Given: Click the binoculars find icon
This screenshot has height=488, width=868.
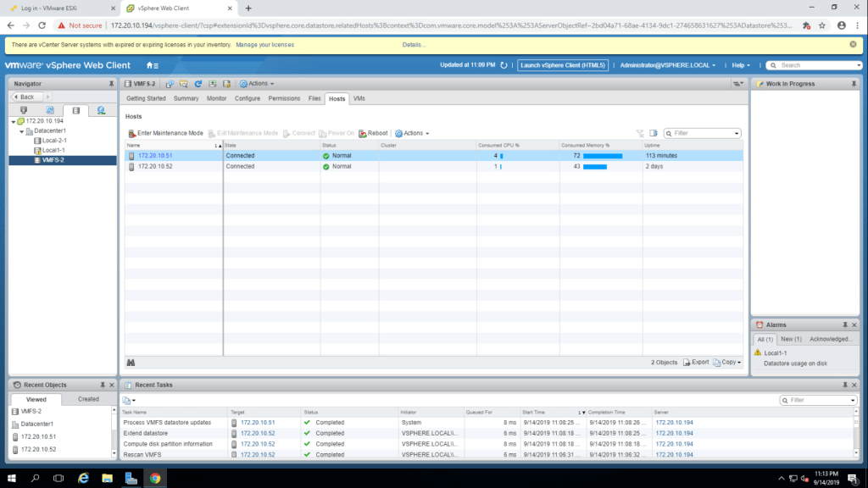Looking at the screenshot, I should pyautogui.click(x=131, y=362).
